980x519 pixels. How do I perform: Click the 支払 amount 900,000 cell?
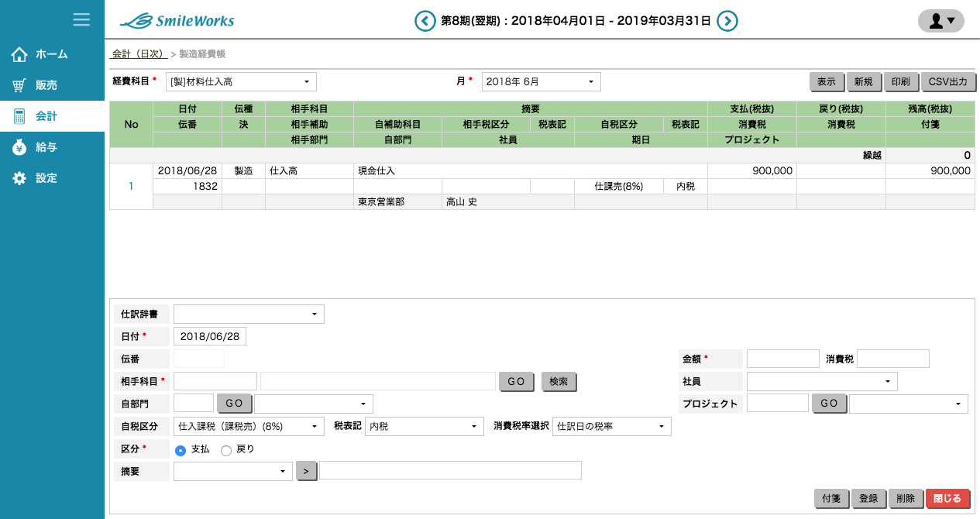point(751,170)
